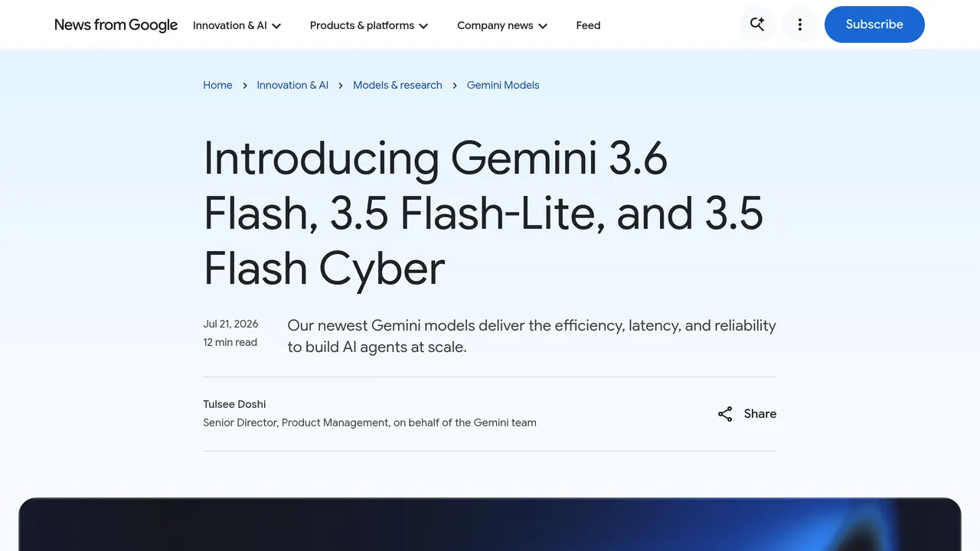
Task: Select the author name Tulsee Doshi
Action: tap(234, 404)
